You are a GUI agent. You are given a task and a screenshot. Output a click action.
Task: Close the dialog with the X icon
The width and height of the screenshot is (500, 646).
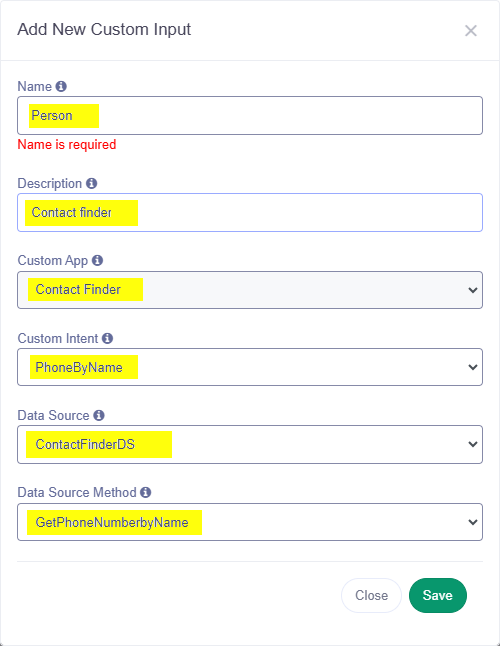click(x=471, y=30)
